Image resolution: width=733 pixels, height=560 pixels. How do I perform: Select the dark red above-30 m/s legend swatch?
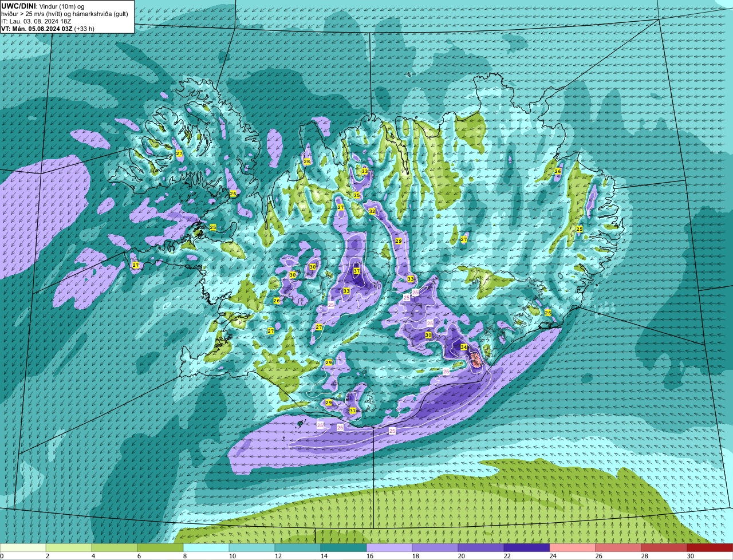pos(710,548)
